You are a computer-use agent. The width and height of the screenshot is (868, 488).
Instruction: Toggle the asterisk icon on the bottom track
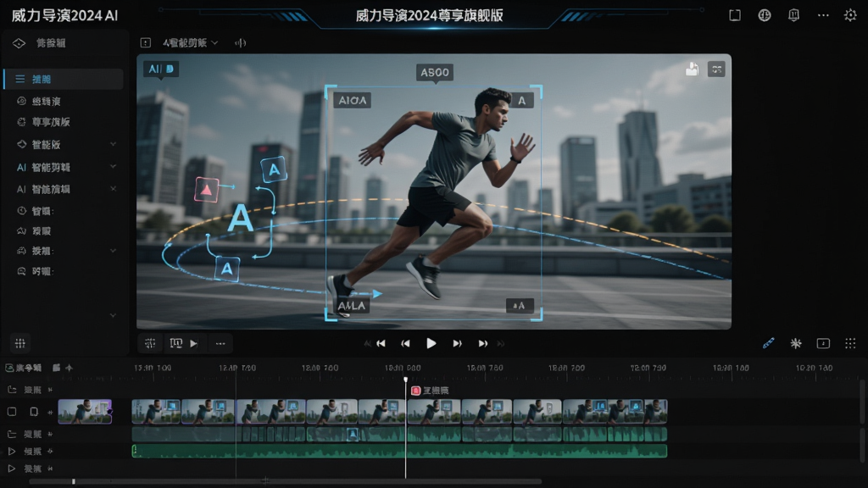point(50,469)
